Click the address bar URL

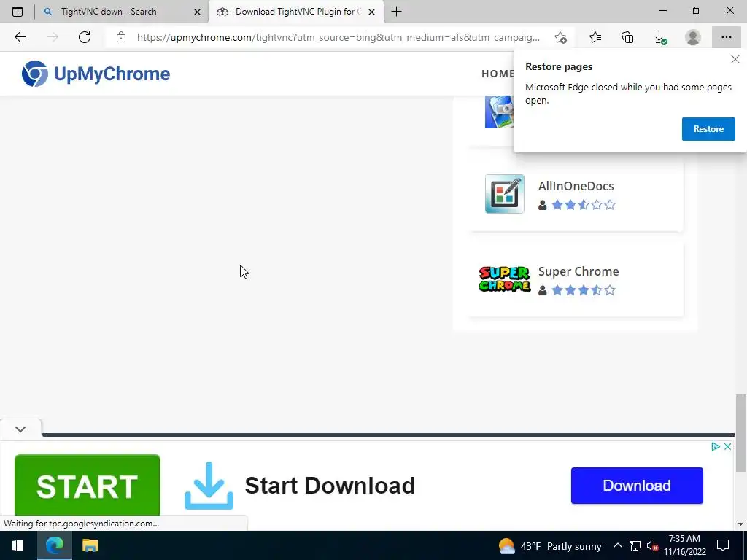tap(338, 37)
